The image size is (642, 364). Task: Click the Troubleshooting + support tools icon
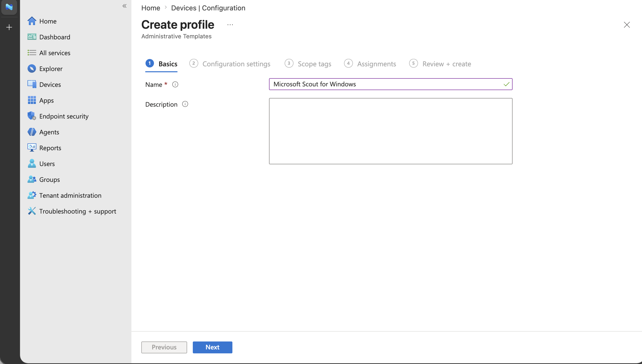tap(32, 211)
